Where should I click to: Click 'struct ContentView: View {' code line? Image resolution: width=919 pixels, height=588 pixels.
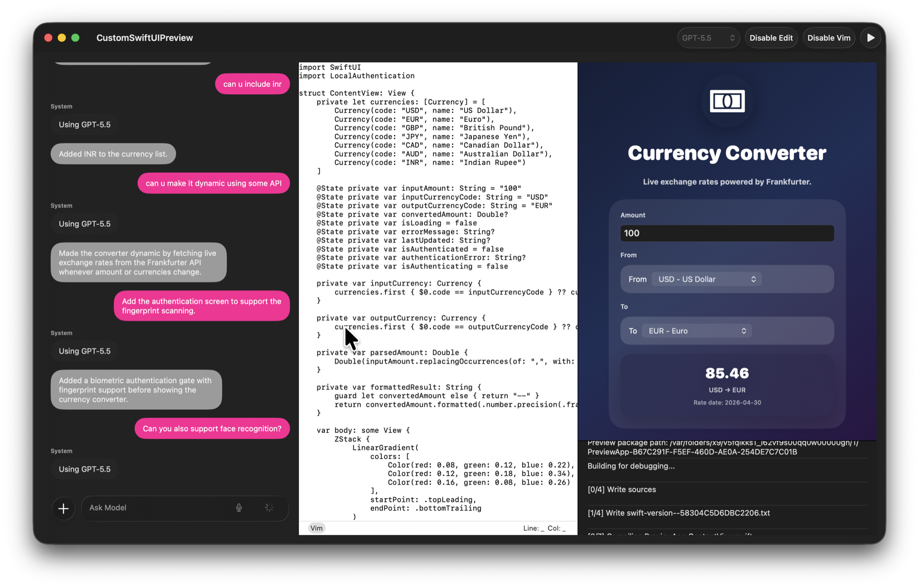point(357,93)
